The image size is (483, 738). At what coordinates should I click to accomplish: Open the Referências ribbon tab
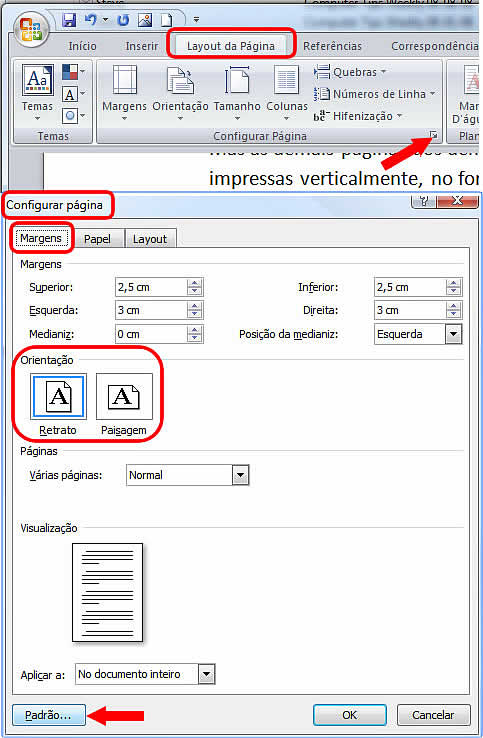pos(332,46)
